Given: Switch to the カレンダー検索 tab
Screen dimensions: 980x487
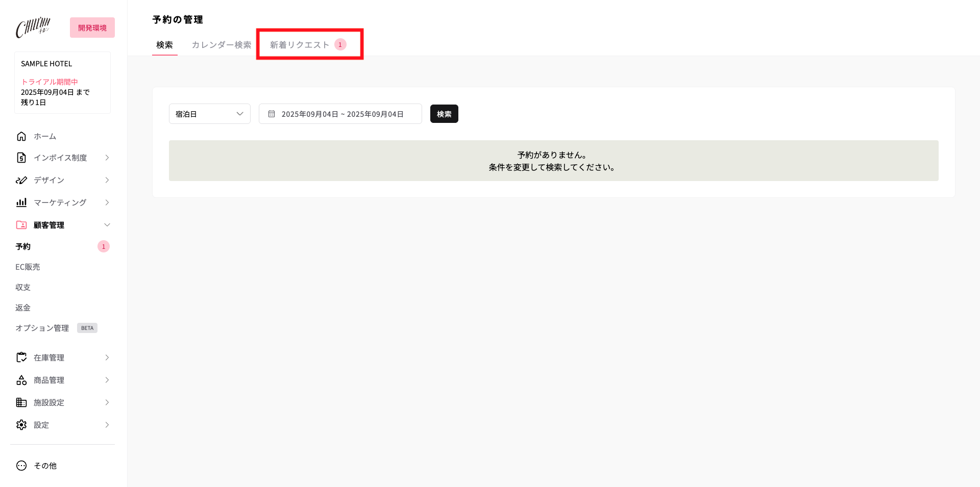Looking at the screenshot, I should tap(221, 45).
